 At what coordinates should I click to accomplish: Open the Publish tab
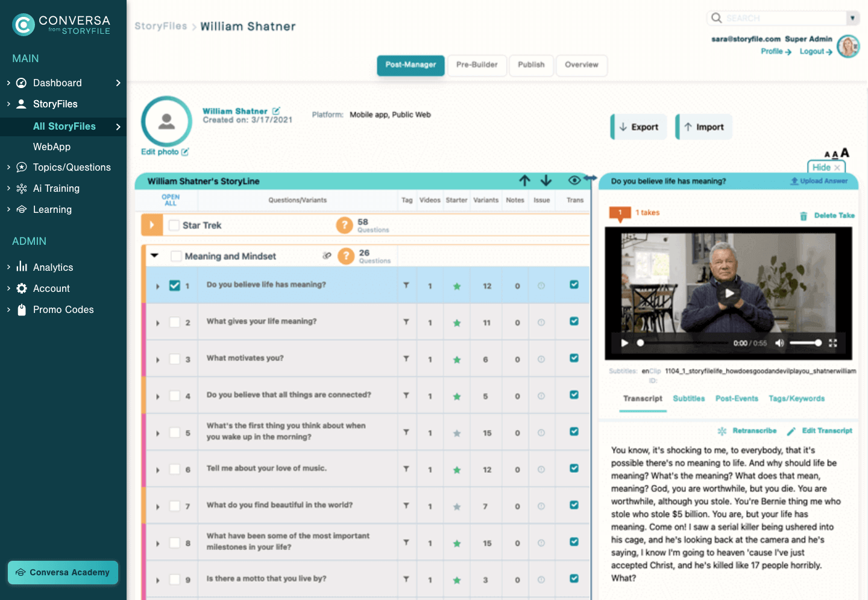coord(531,65)
